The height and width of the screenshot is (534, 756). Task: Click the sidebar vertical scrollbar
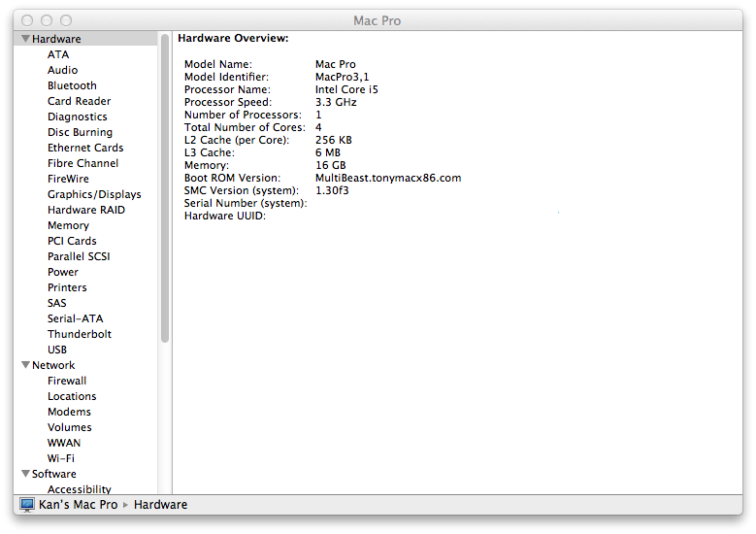(x=165, y=194)
